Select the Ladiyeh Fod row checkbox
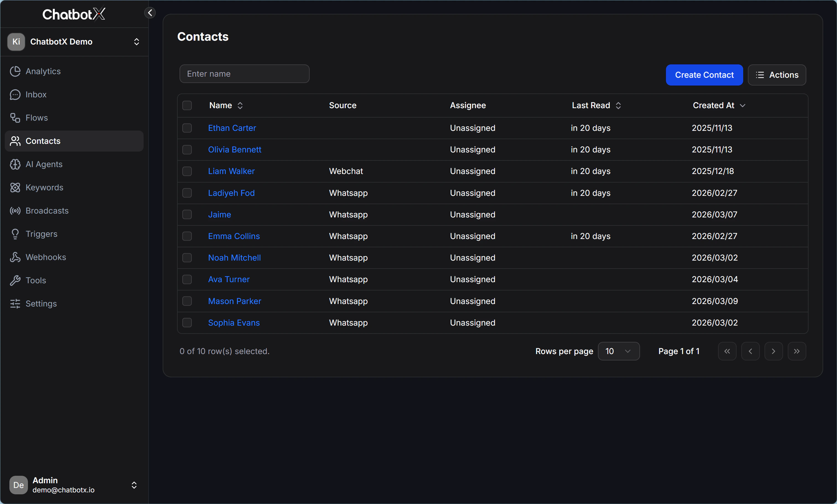Screen dimensions: 837x504 (187, 193)
